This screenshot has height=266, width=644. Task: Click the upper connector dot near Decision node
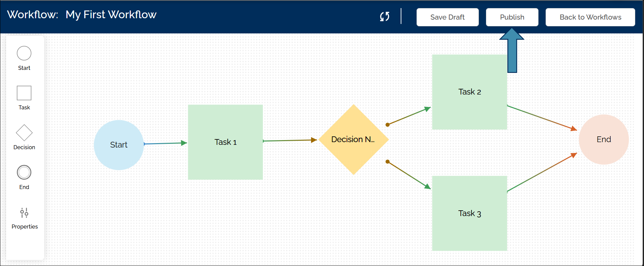tap(388, 125)
